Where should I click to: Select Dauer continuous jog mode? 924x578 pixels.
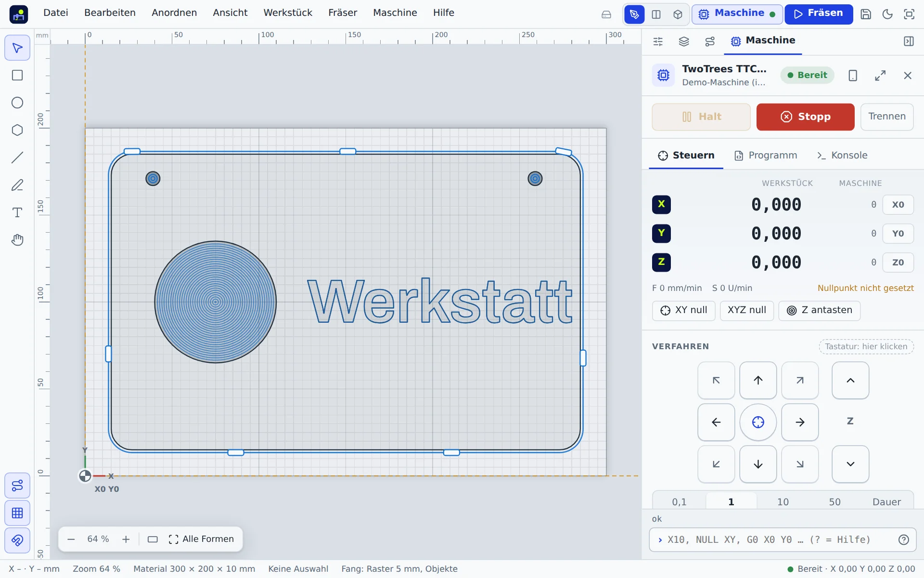[886, 502]
